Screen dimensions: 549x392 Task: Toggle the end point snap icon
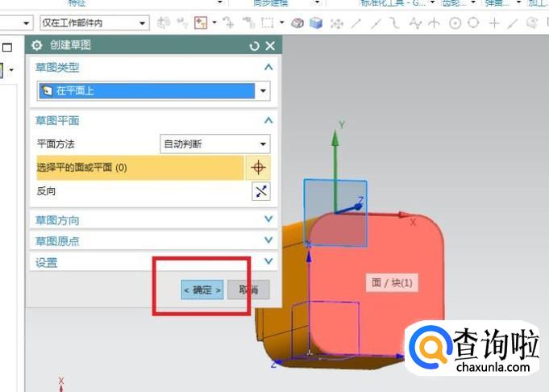pyautogui.click(x=356, y=23)
